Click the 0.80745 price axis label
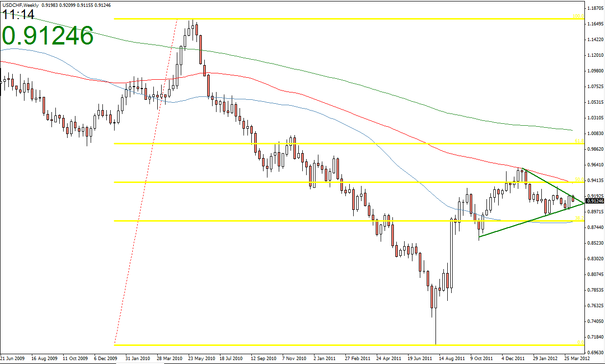This screenshot has width=605, height=364. [x=595, y=274]
